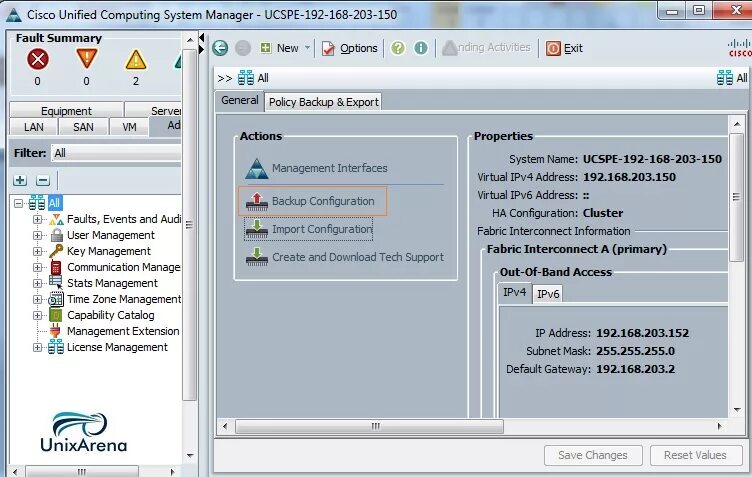Click the yellow Help question mark icon
This screenshot has width=752, height=477.
[x=398, y=48]
